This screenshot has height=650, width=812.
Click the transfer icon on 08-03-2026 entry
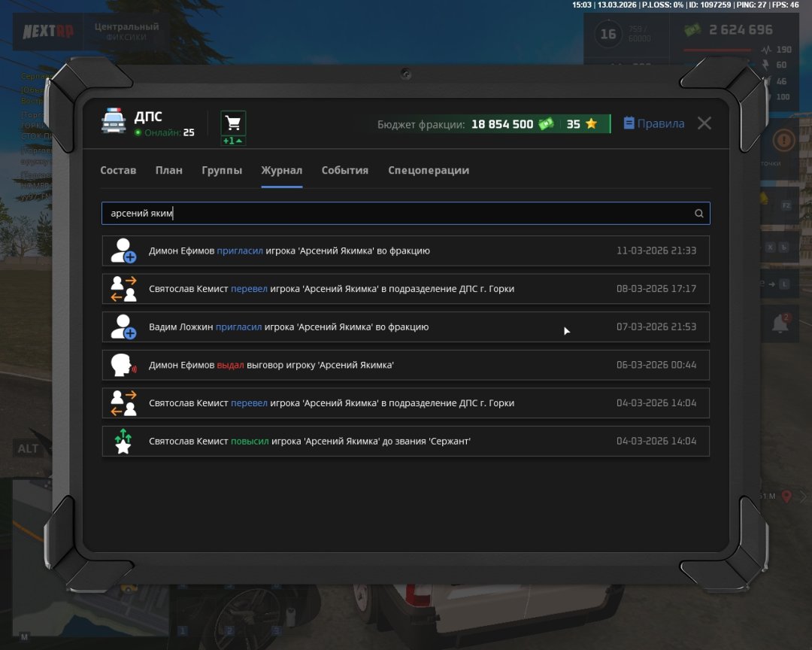(123, 289)
